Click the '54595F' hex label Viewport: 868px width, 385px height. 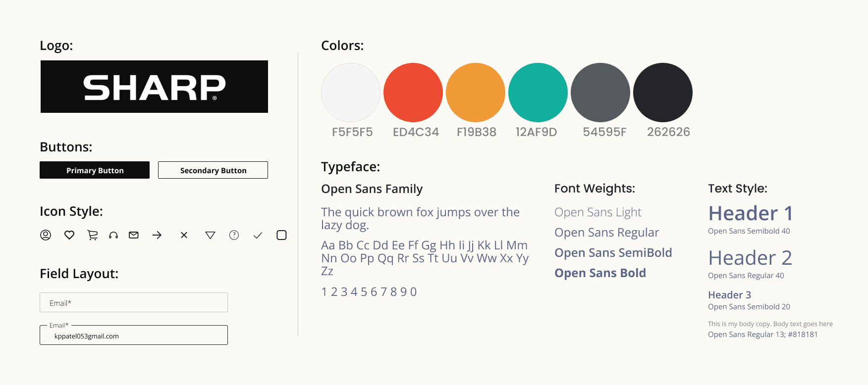tap(604, 132)
